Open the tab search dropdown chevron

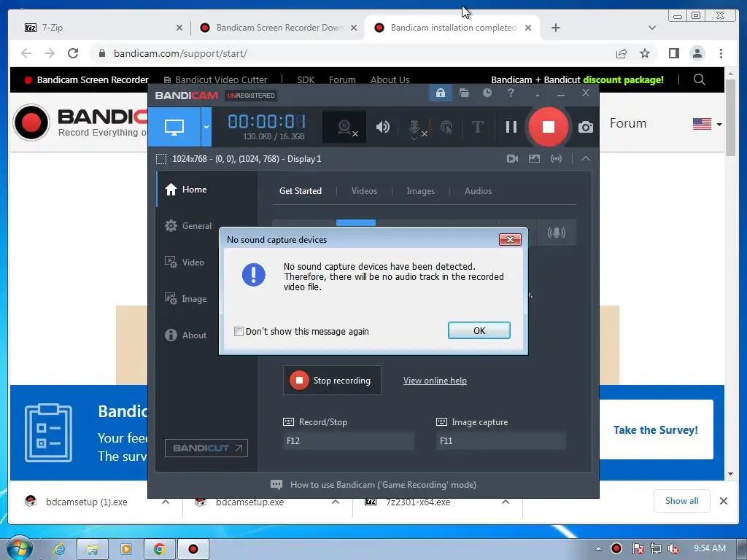(652, 28)
